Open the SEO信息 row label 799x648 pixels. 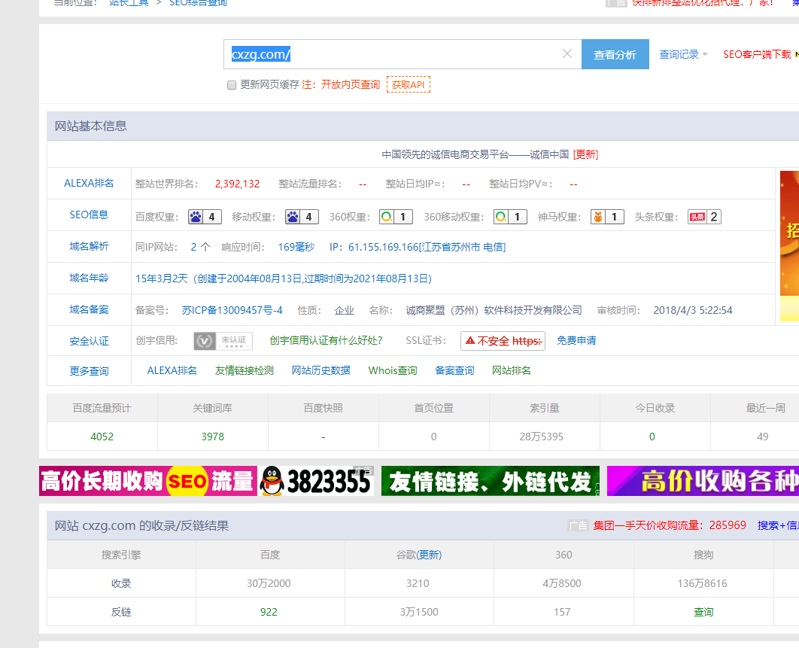click(x=89, y=215)
